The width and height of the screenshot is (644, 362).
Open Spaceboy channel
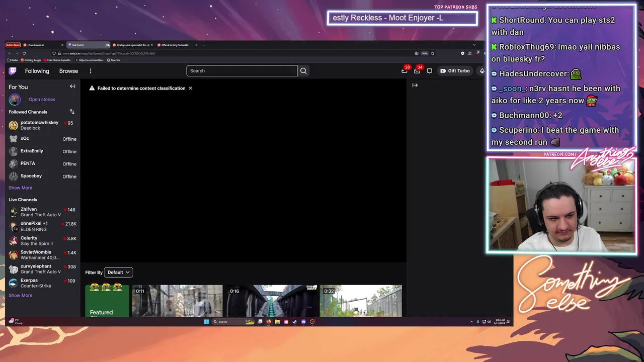pyautogui.click(x=43, y=176)
